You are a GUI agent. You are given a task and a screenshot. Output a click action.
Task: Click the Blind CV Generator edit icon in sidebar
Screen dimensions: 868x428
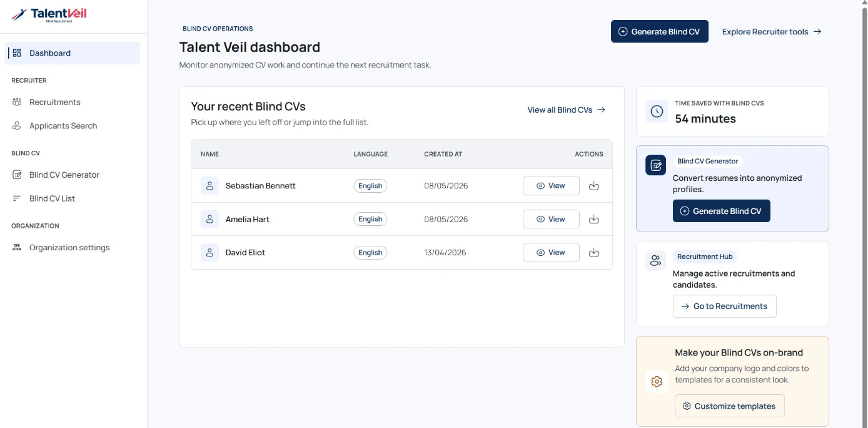point(17,175)
